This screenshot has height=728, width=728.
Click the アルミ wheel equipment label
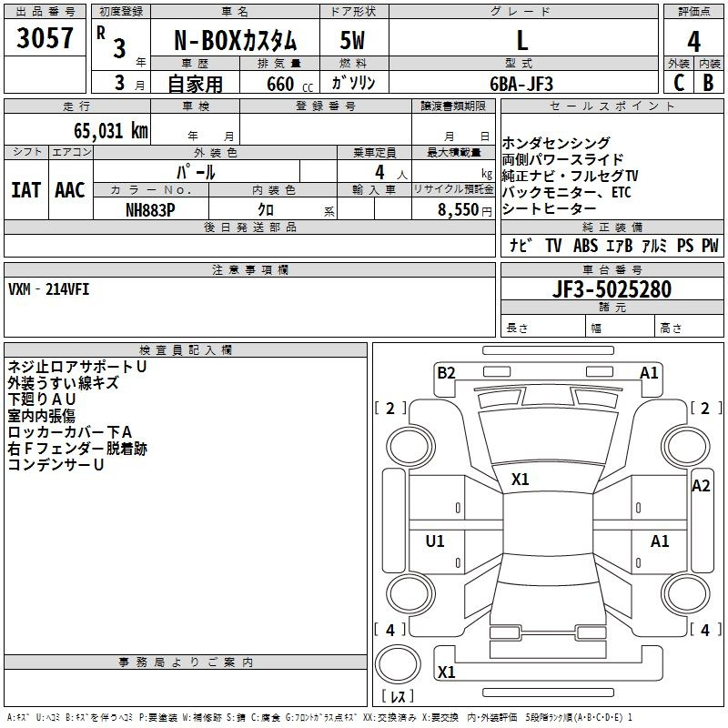pos(654,246)
